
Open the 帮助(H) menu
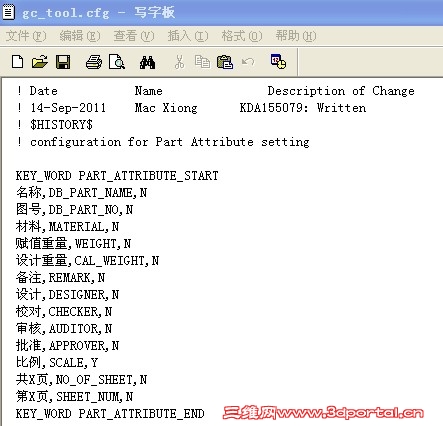[x=296, y=36]
